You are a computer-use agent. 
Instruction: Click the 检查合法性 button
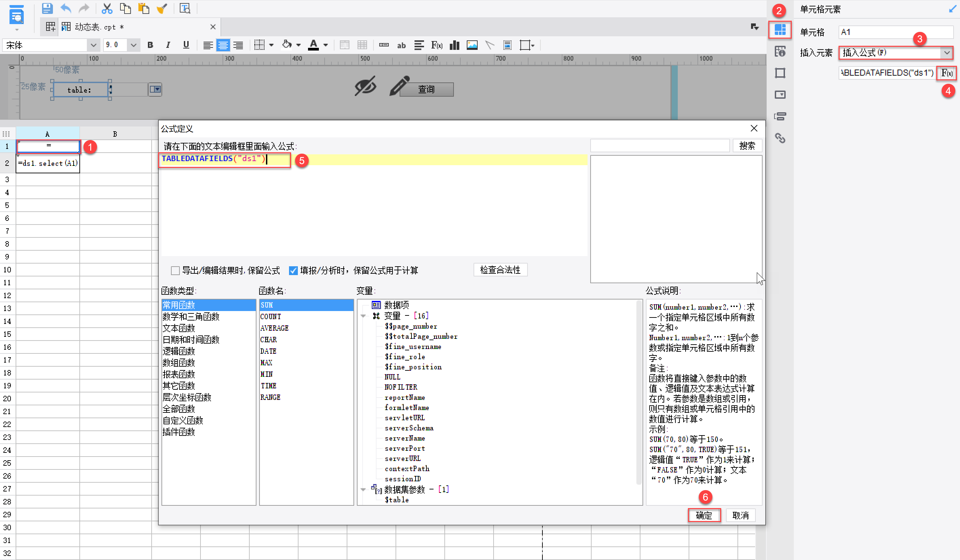coord(500,270)
